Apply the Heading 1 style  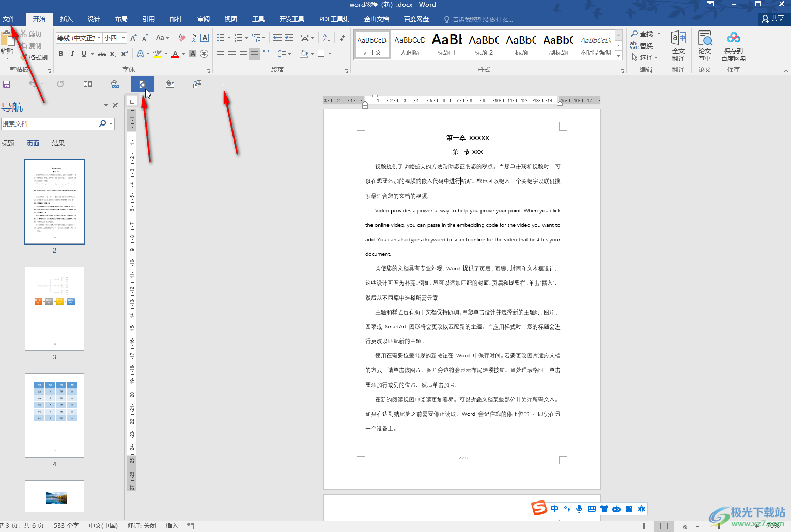point(447,44)
